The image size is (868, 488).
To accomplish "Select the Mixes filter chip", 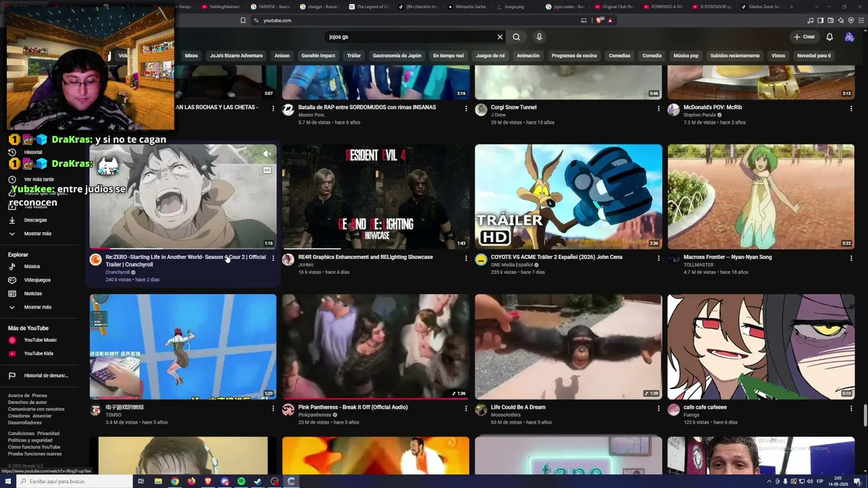I will point(191,56).
